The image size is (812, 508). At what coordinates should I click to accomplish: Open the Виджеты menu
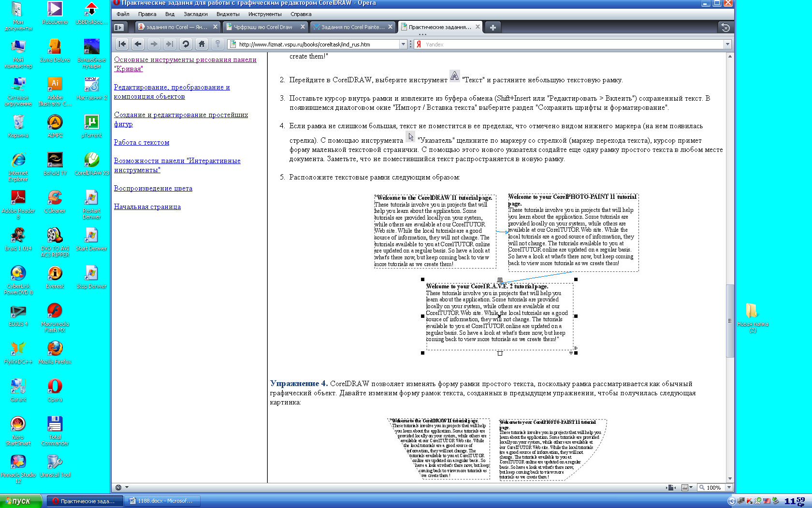(228, 14)
